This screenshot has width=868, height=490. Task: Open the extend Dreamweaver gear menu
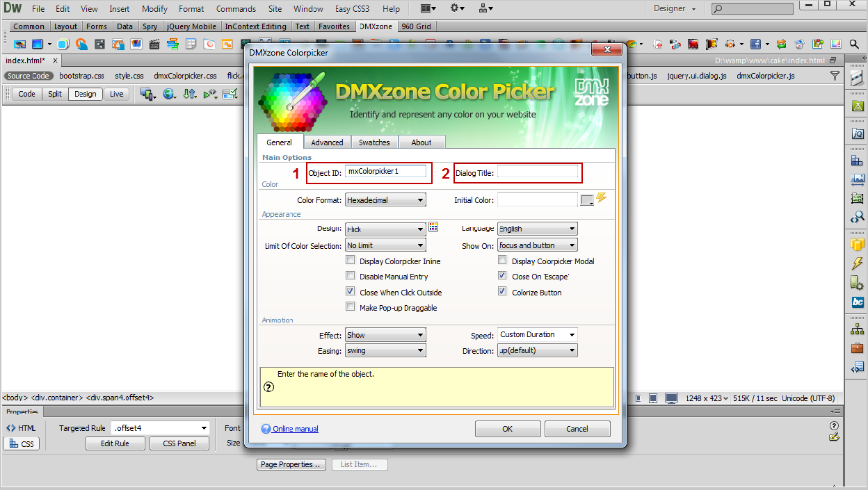pyautogui.click(x=457, y=9)
